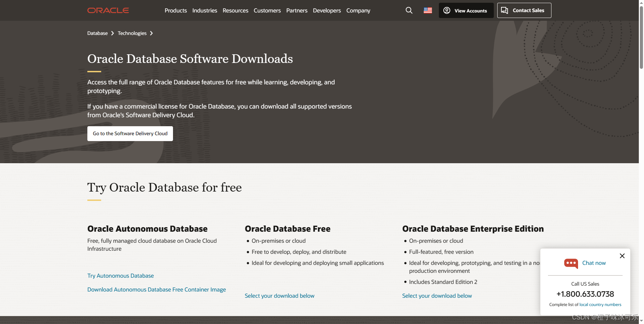Click Oracle Database Enterprise Edition heading
The width and height of the screenshot is (644, 324).
pyautogui.click(x=473, y=229)
